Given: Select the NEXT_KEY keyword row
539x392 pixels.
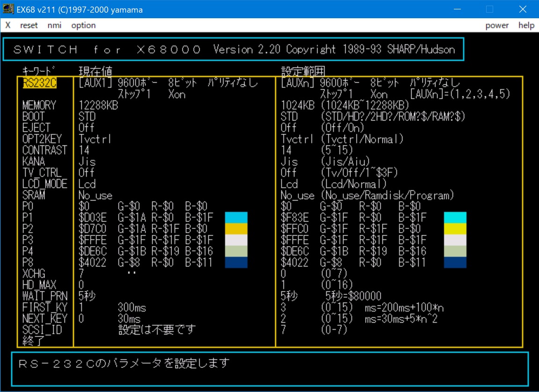Looking at the screenshot, I should click(45, 319).
